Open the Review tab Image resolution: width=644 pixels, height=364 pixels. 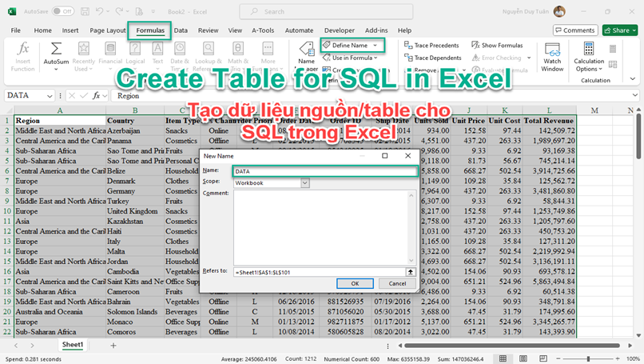click(209, 30)
